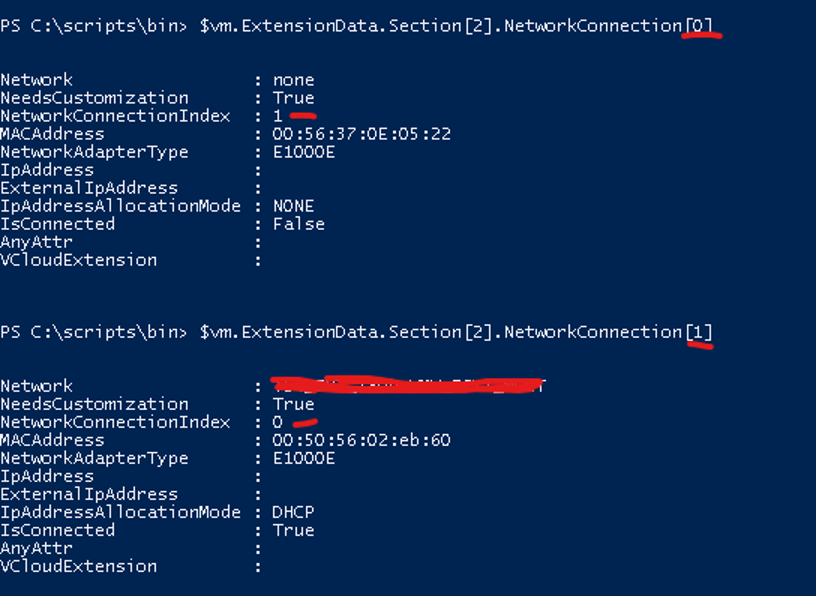
Task: Click the second output's NetworkAdapterType value E1000E
Action: pos(303,458)
